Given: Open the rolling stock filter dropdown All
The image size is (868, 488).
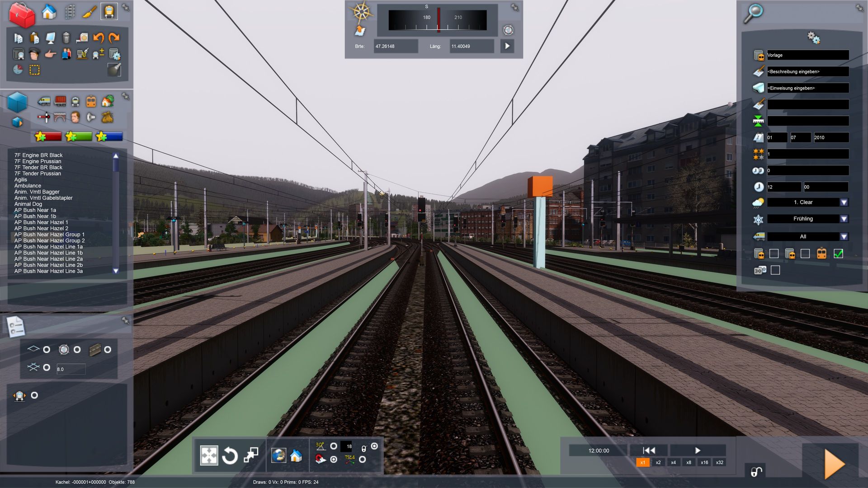Looking at the screenshot, I should coord(844,237).
